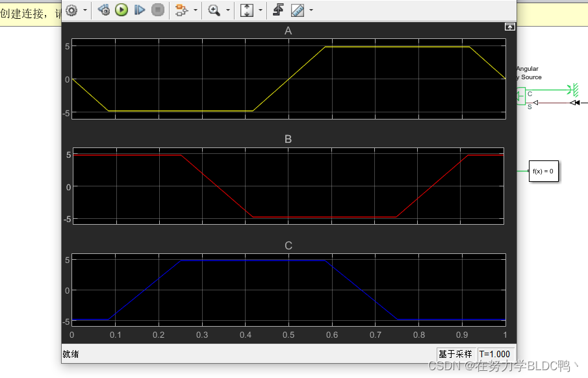Click status text 就绪

tap(71, 354)
